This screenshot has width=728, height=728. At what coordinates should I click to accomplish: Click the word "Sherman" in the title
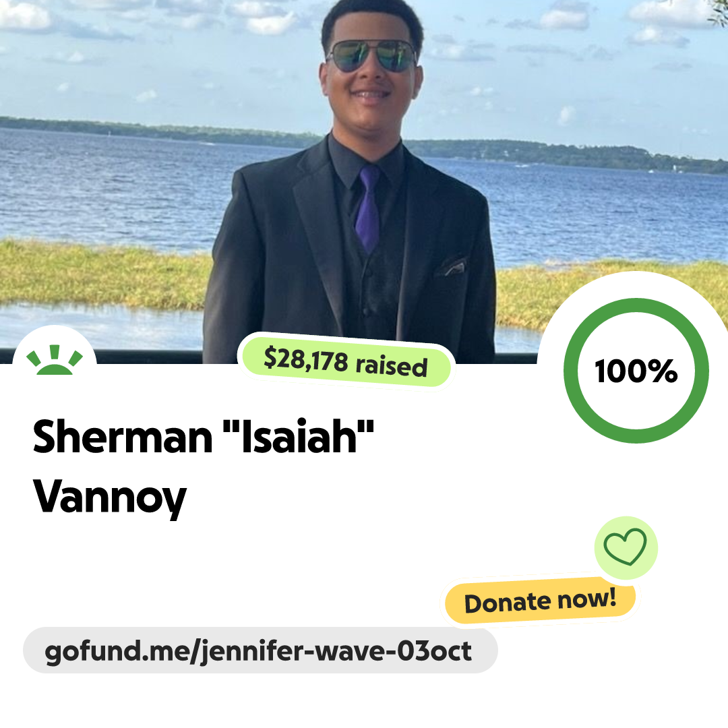point(123,436)
